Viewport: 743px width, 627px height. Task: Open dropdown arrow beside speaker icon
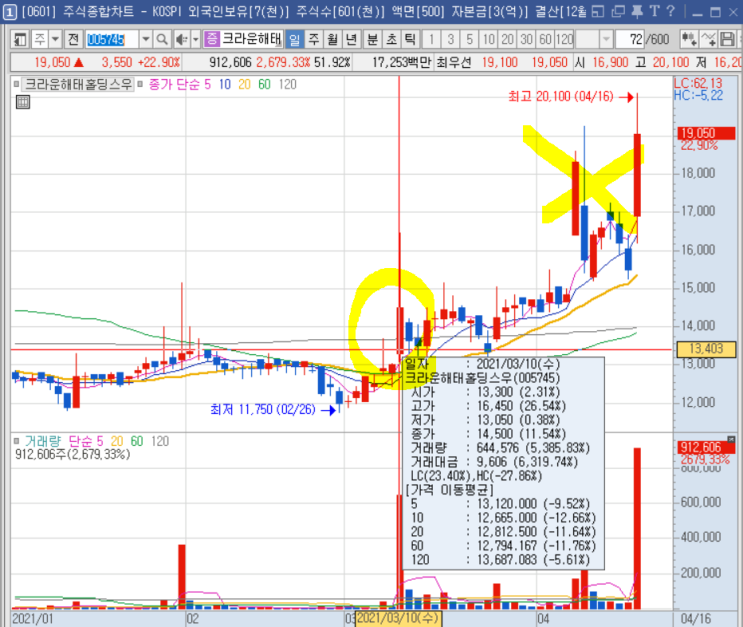[x=195, y=39]
